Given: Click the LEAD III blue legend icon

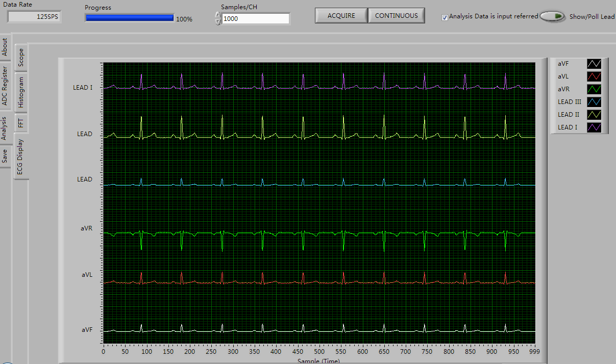Looking at the screenshot, I should [594, 102].
